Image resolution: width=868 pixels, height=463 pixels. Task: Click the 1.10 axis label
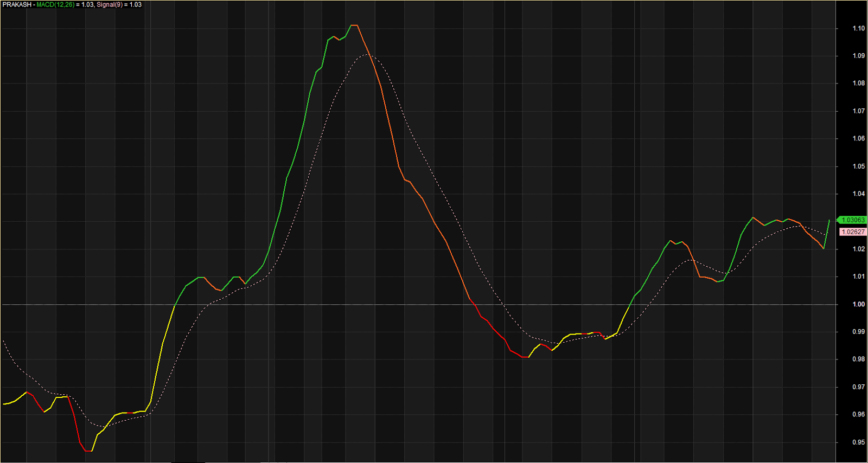pos(859,28)
